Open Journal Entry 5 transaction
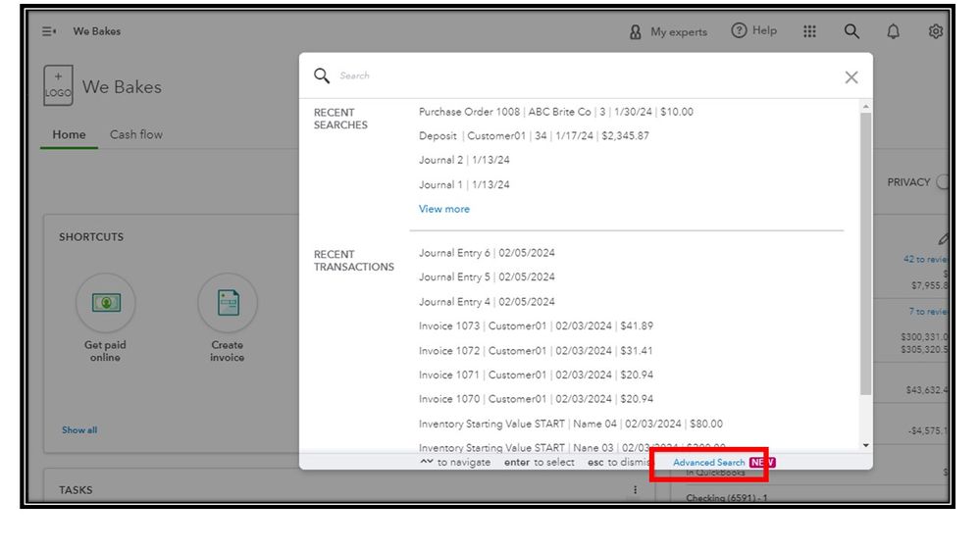Viewport: 980px width, 551px height. tap(487, 276)
